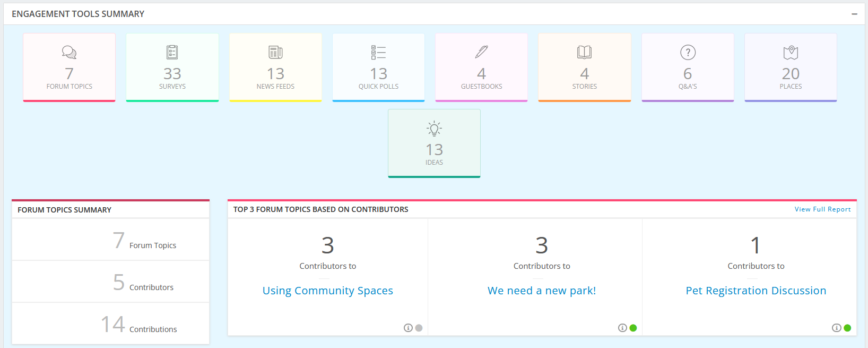This screenshot has width=868, height=348.
Task: Select the 13 News Feeds count
Action: pos(275,73)
